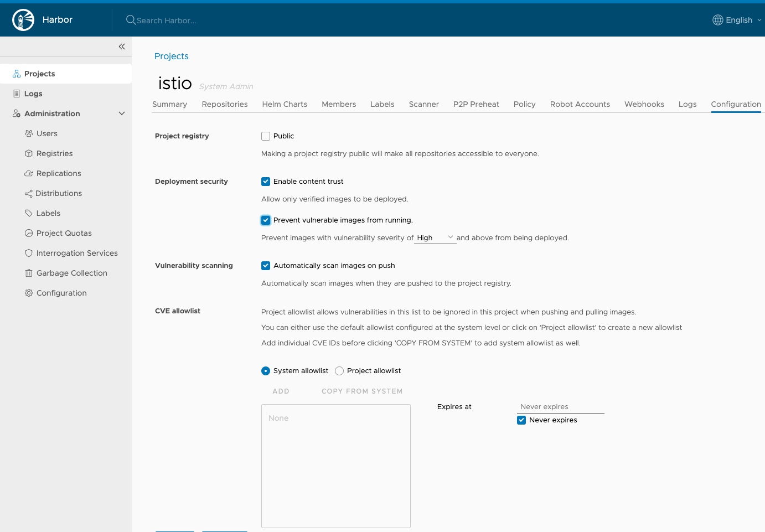This screenshot has height=532, width=765.
Task: Click the Projects breadcrumb link
Action: (x=172, y=56)
